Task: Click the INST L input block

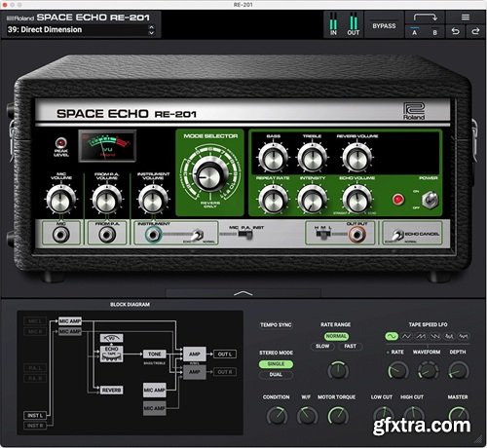Action: coord(35,416)
